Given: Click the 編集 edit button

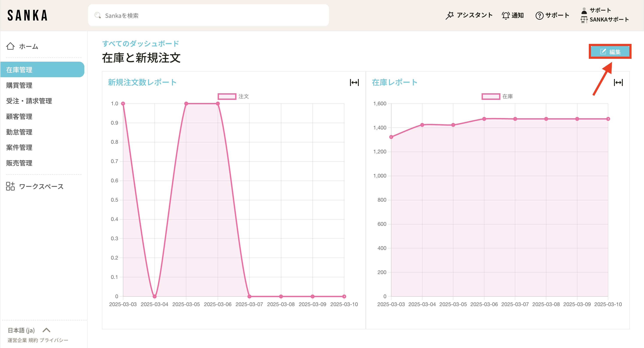Looking at the screenshot, I should coord(610,52).
